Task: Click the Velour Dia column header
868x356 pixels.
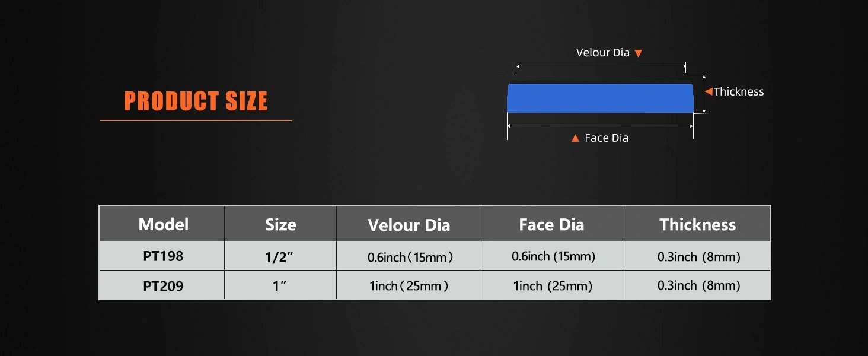Action: point(409,225)
